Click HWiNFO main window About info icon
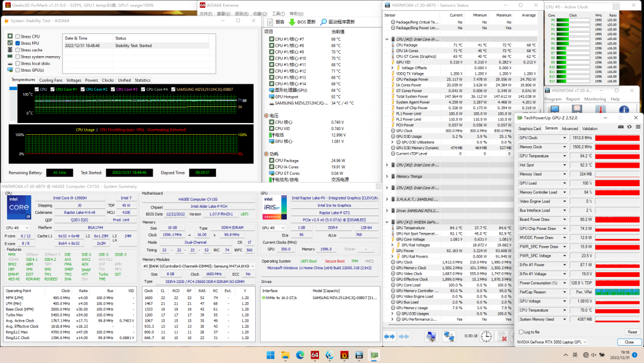Viewport: 644px width, 363px height. pos(624,109)
